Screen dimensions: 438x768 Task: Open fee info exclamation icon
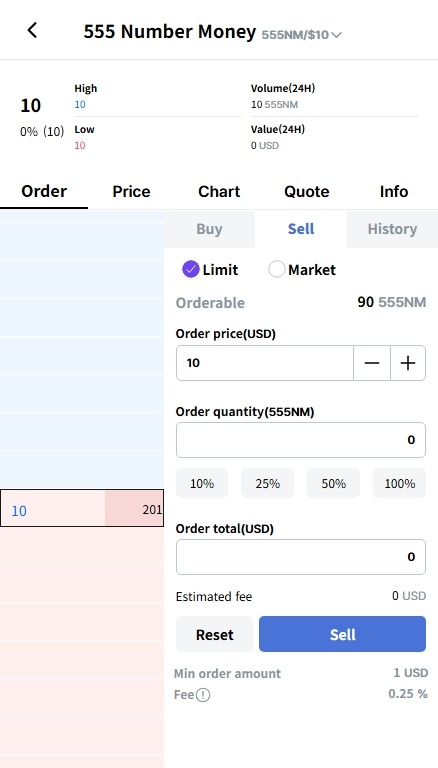(203, 695)
